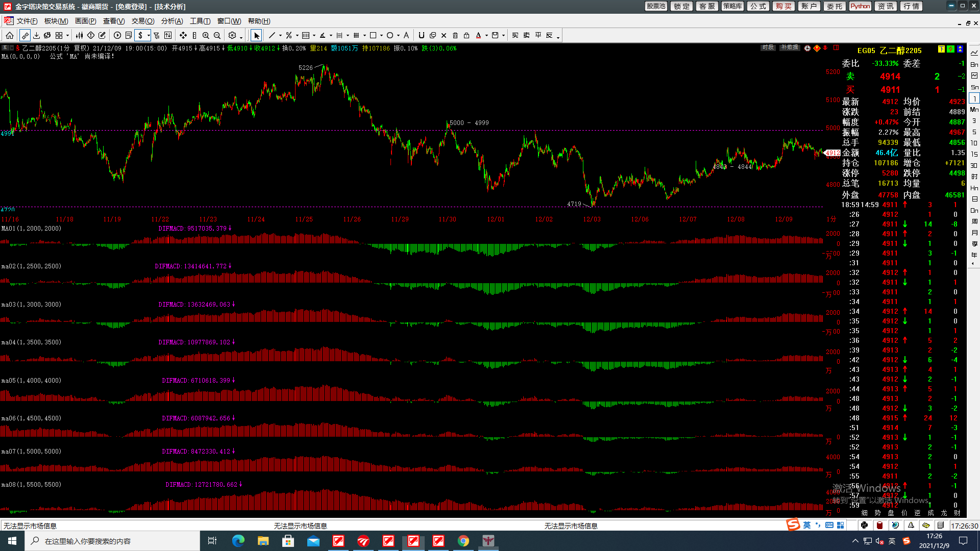Click the 购买 button

point(783,6)
